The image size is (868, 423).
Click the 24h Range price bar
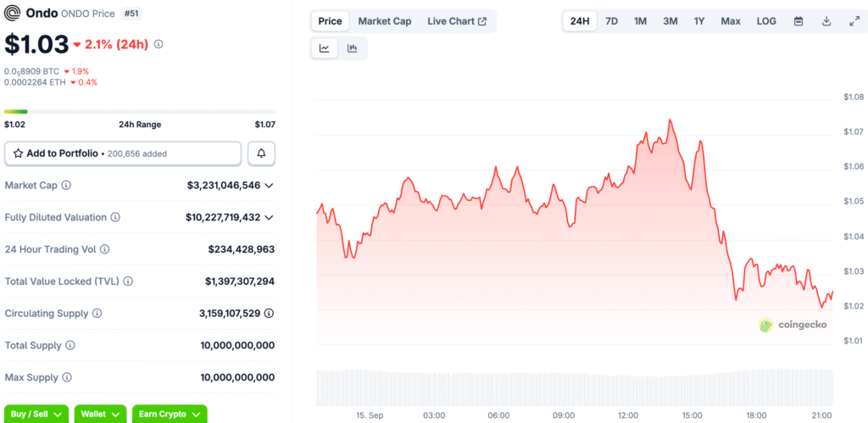click(x=139, y=111)
